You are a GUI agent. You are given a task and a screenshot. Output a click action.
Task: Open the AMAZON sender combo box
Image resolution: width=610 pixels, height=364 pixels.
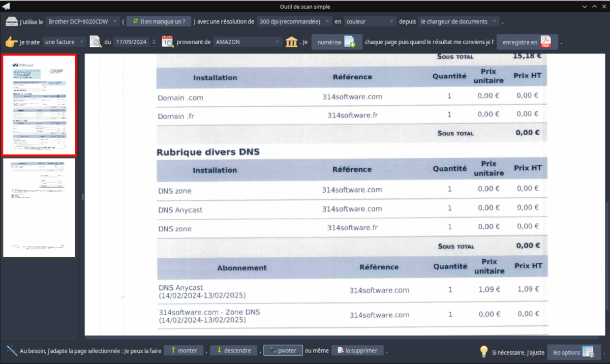(248, 42)
